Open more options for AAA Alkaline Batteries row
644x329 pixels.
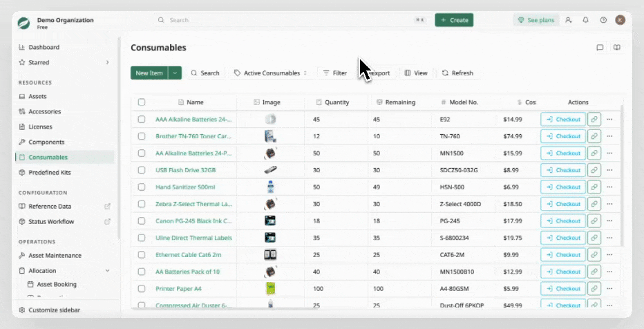point(609,119)
